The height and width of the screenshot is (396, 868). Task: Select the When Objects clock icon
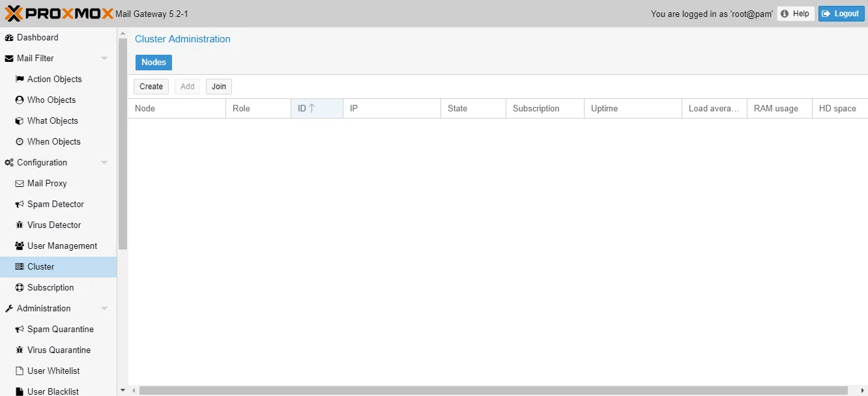coord(19,141)
